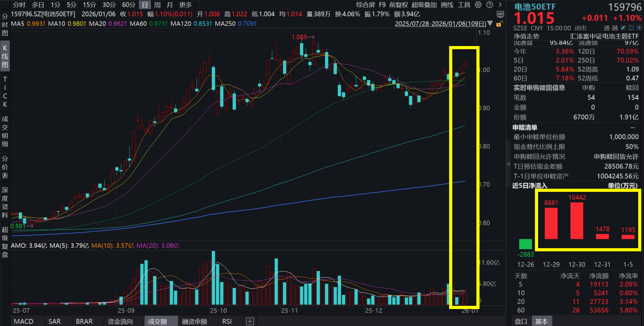Click the + icon to add an indicator
Viewport: 644px width, 326px height.
coord(250,321)
